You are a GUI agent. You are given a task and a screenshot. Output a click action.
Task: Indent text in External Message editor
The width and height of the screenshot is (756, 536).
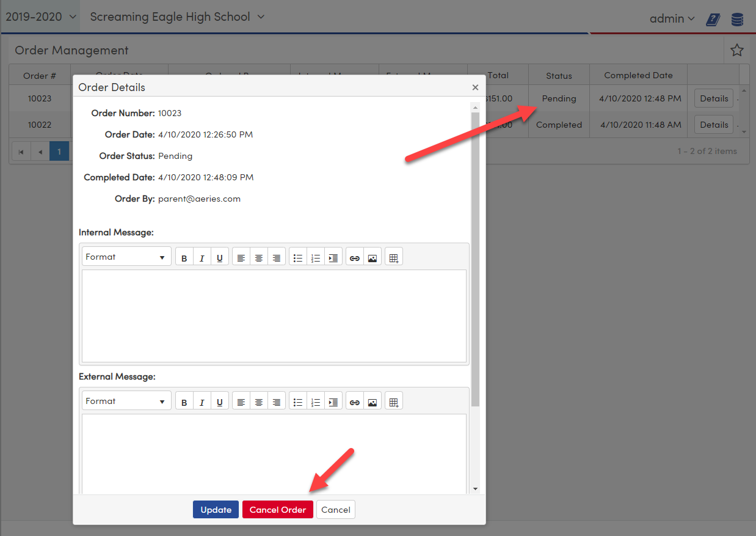333,402
